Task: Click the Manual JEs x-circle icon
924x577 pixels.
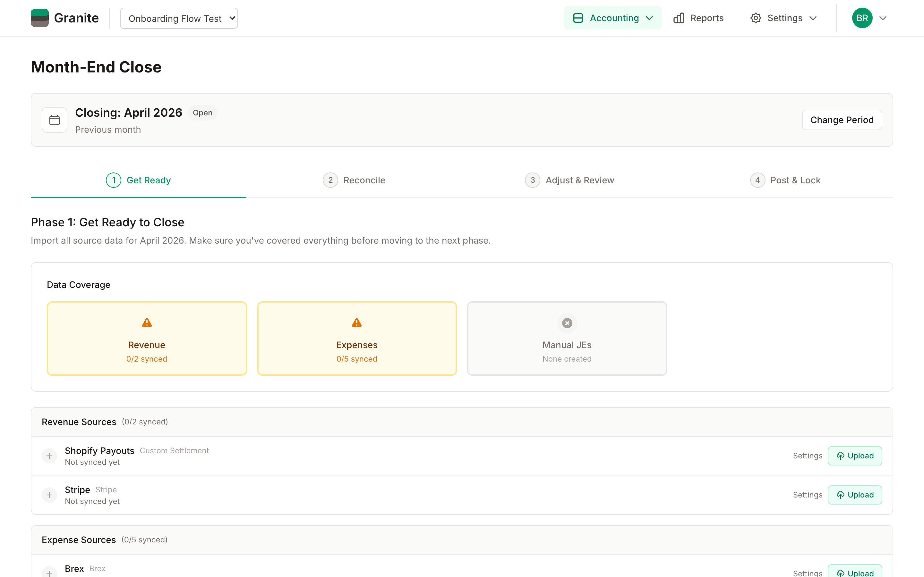Action: [x=567, y=323]
